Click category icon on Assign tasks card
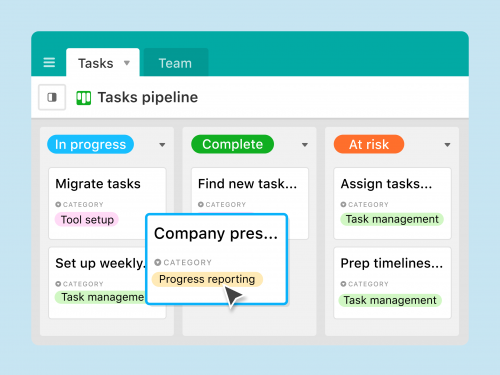 343,204
